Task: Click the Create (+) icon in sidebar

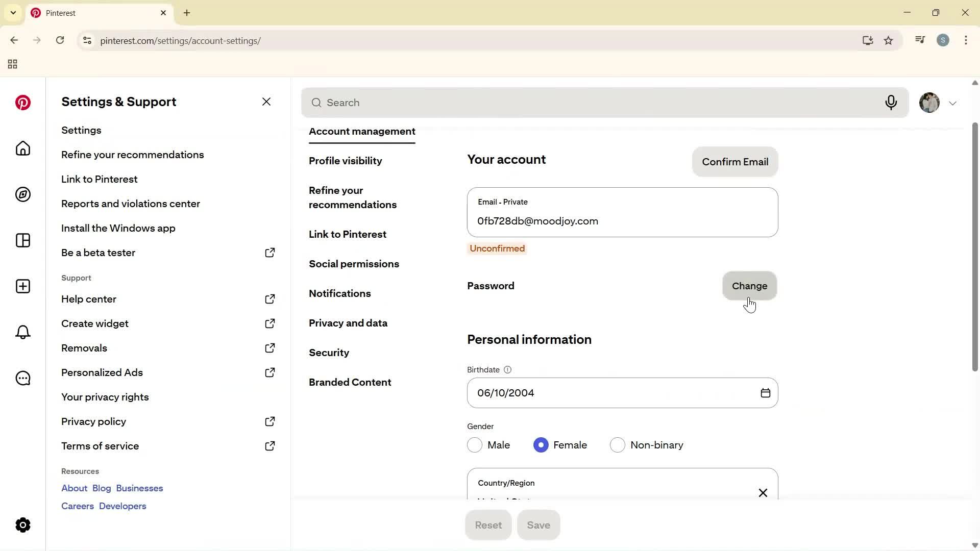Action: coord(22,286)
